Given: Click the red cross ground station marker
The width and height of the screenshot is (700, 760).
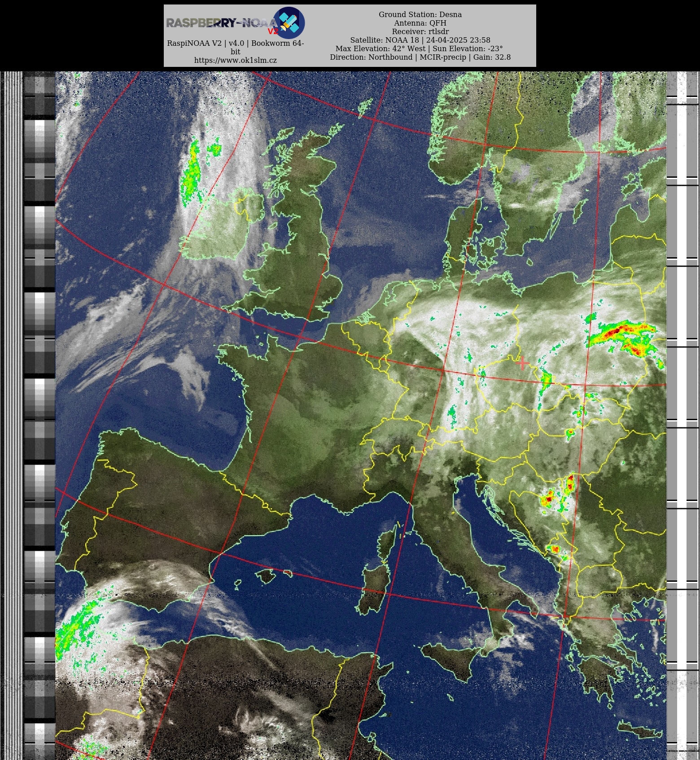Looking at the screenshot, I should [522, 363].
